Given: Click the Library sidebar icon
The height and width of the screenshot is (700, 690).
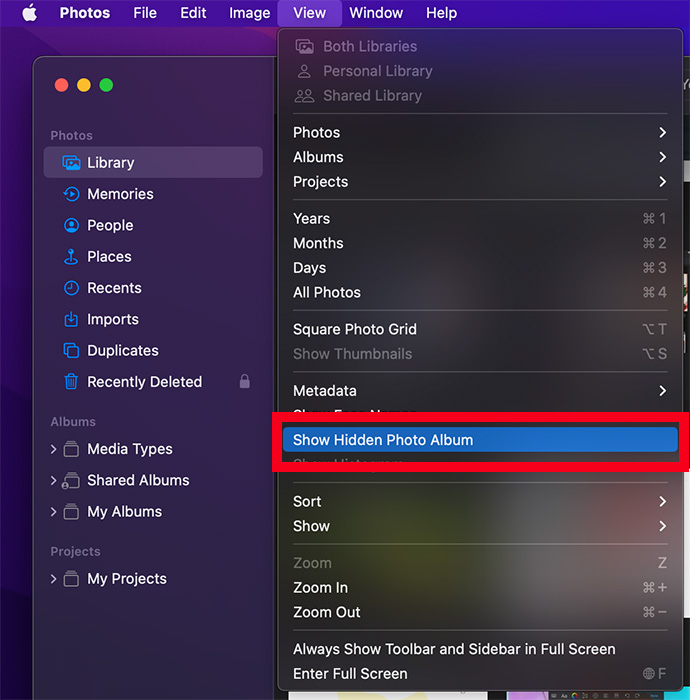Looking at the screenshot, I should (71, 163).
